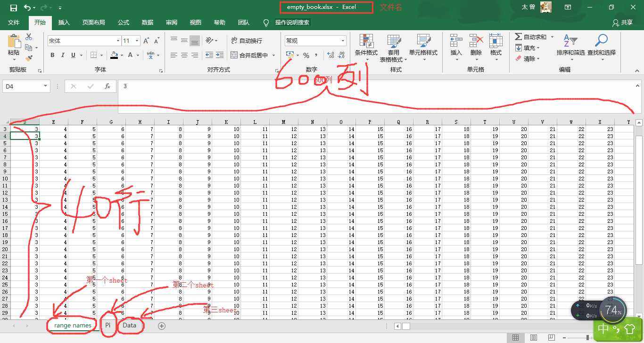Viewport: 644px width, 343px height.
Task: Pick the fill color bucket
Action: coord(114,55)
